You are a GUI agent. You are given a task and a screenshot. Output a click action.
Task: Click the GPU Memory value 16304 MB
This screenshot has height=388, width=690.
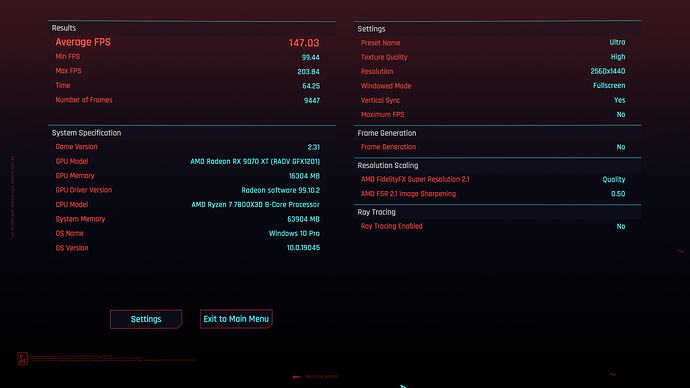(x=304, y=176)
